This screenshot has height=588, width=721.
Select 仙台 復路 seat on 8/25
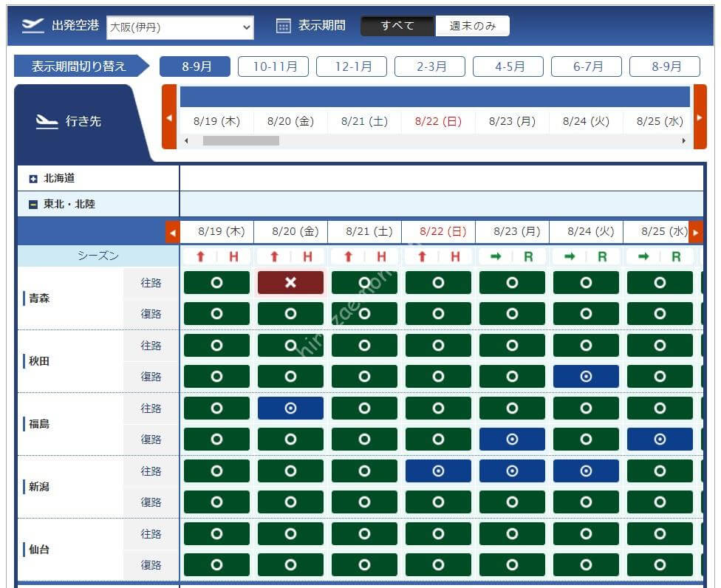[x=660, y=564]
